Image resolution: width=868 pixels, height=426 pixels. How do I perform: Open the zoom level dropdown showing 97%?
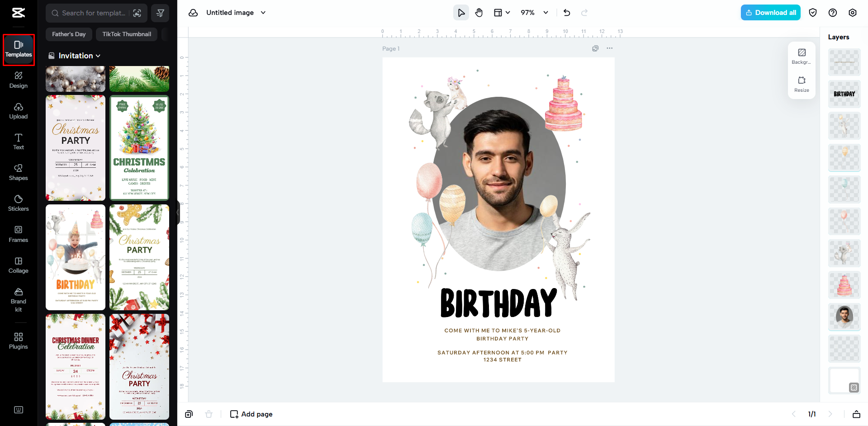pyautogui.click(x=534, y=13)
